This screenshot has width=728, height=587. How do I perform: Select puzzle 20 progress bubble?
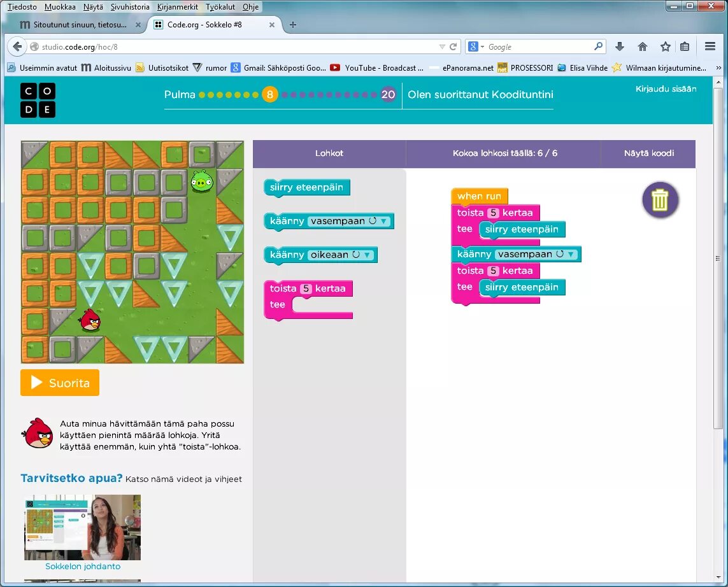388,95
